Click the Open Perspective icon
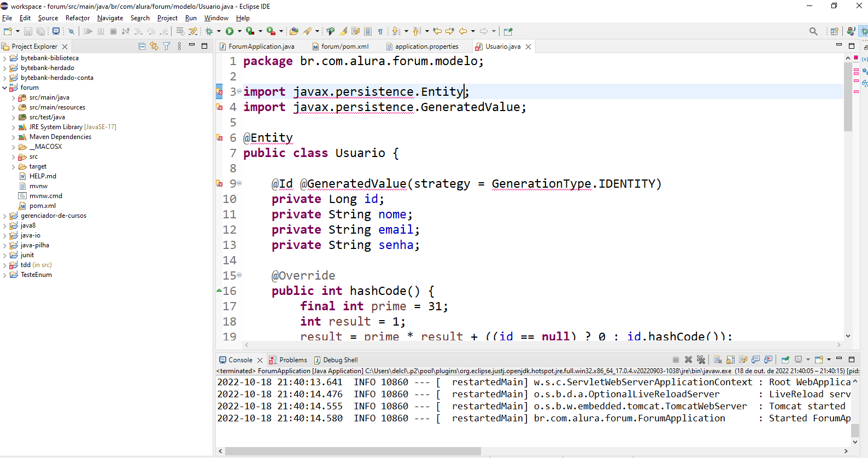Viewport: 868px width, 458px height. [x=835, y=32]
